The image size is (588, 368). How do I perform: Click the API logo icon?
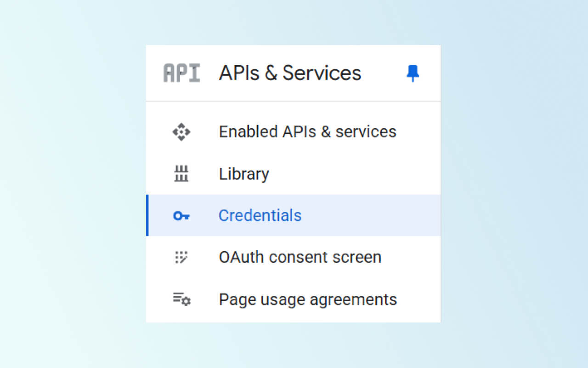(x=181, y=73)
